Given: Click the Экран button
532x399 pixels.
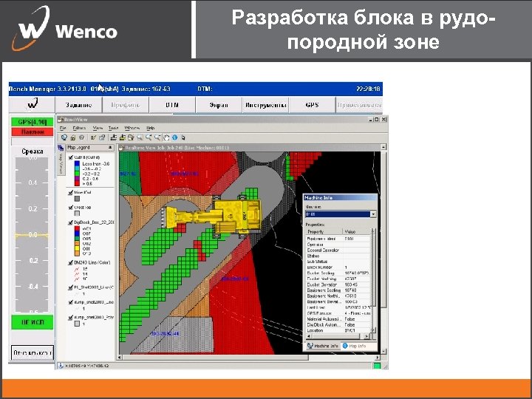Looking at the screenshot, I should click(219, 105).
